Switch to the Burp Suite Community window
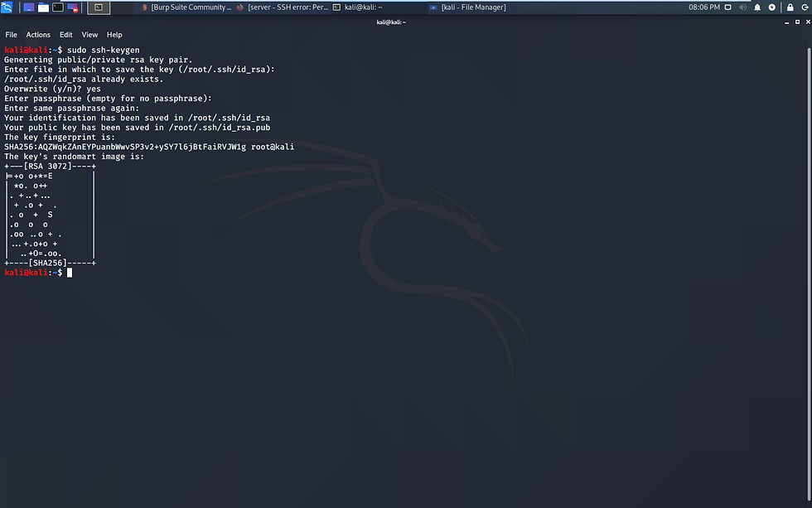 click(186, 7)
